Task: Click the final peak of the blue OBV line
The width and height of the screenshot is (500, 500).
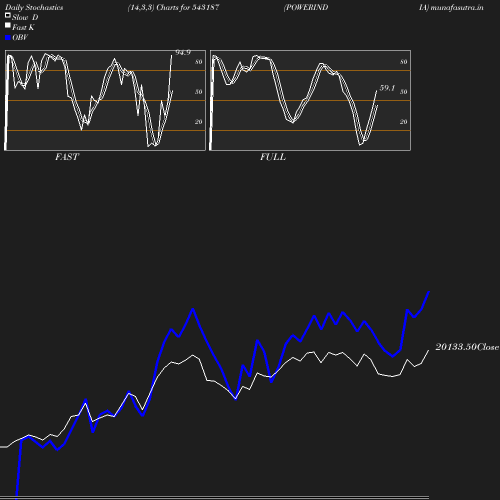Action: pos(429,292)
